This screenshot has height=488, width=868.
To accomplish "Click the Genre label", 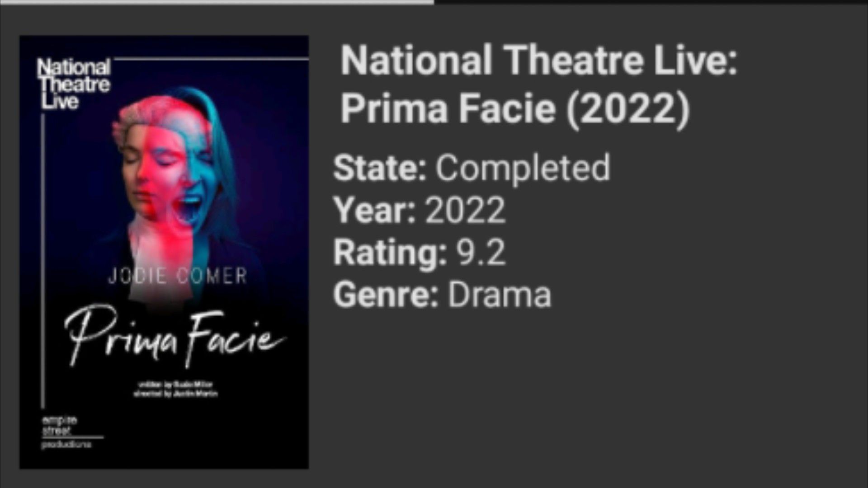I will click(x=387, y=295).
